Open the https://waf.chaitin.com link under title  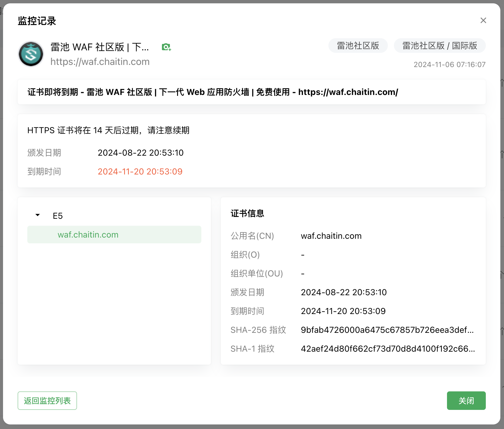click(x=100, y=62)
